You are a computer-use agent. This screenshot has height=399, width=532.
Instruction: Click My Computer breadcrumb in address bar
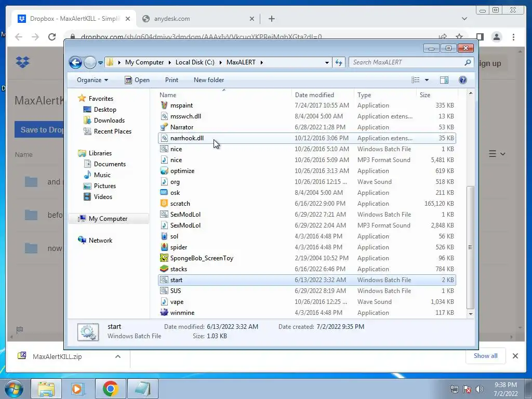[144, 62]
